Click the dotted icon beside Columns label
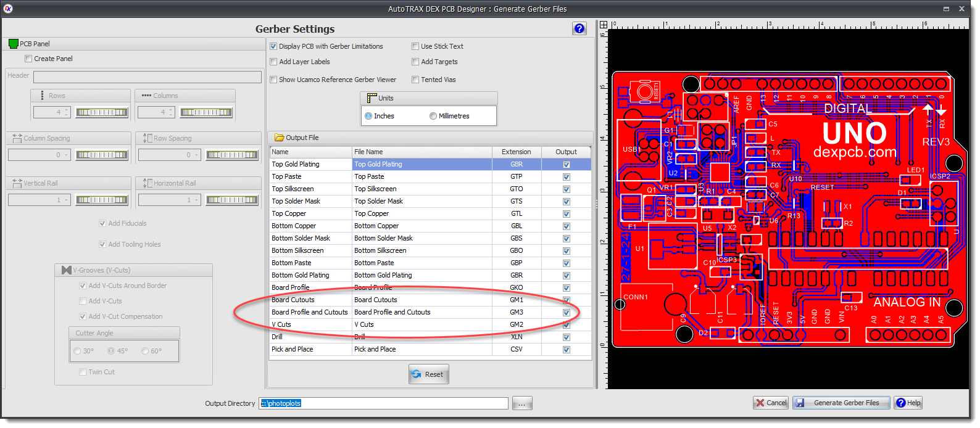Viewport: 980px width, 428px height. tap(146, 96)
